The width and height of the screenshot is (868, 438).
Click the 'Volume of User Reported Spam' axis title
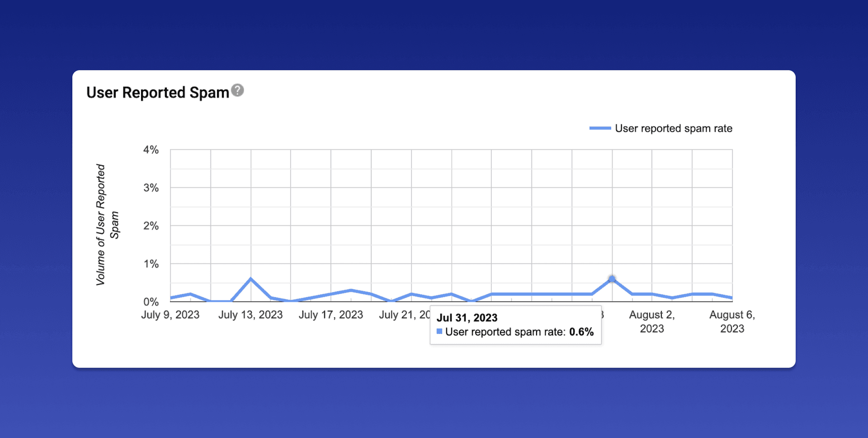click(x=107, y=225)
